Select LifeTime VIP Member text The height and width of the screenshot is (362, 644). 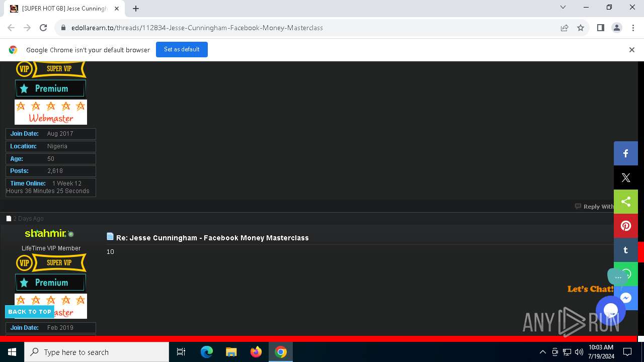[51, 248]
